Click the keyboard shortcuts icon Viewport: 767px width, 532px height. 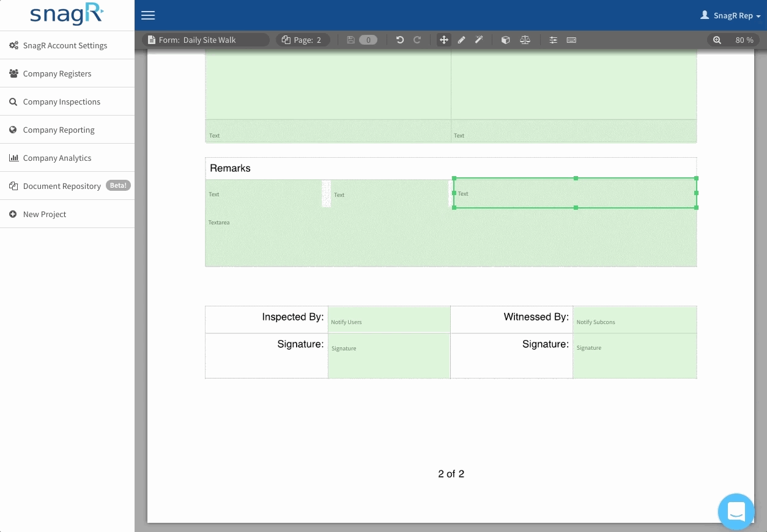[571, 40]
